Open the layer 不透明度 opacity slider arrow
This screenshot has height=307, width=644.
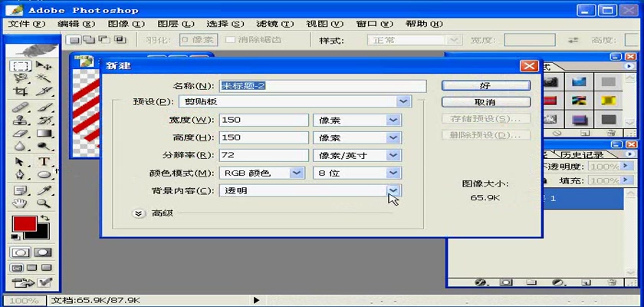click(x=626, y=166)
